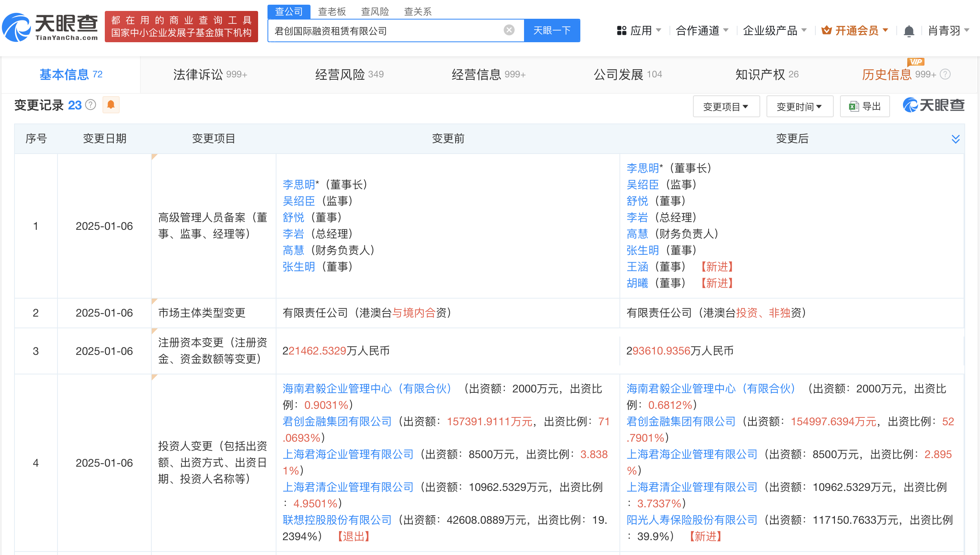The height and width of the screenshot is (555, 980).
Task: Open 阳光人寿保险股份有限公司 link
Action: pos(692,520)
